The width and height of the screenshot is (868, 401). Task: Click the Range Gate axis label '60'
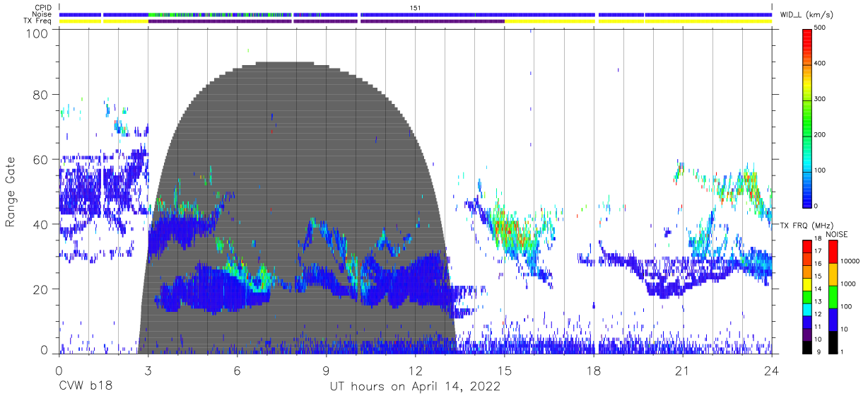point(40,159)
